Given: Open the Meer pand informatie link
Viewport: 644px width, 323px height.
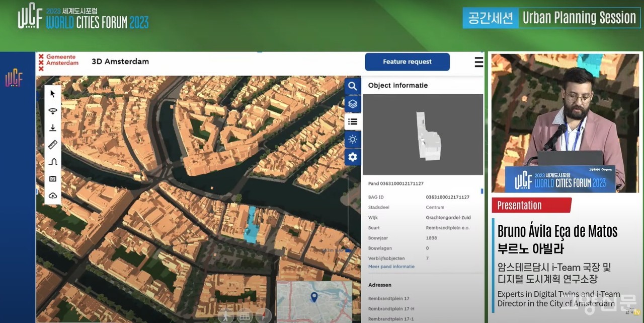Looking at the screenshot, I should [x=391, y=267].
